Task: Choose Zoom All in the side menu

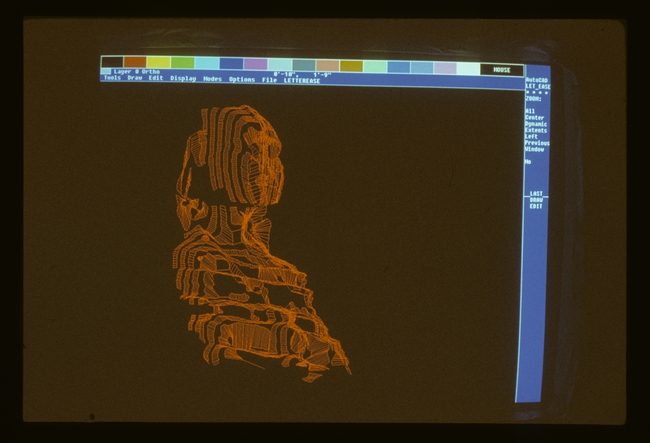Action: coord(530,111)
